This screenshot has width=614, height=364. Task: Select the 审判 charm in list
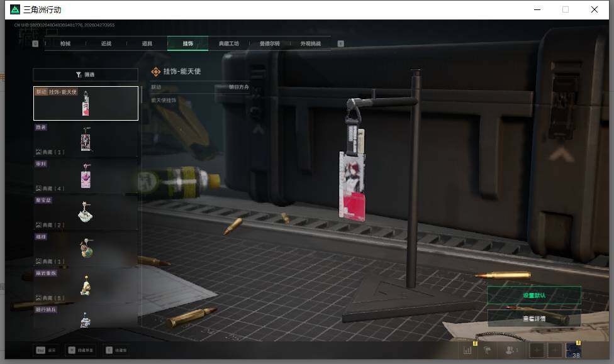pyautogui.click(x=86, y=176)
